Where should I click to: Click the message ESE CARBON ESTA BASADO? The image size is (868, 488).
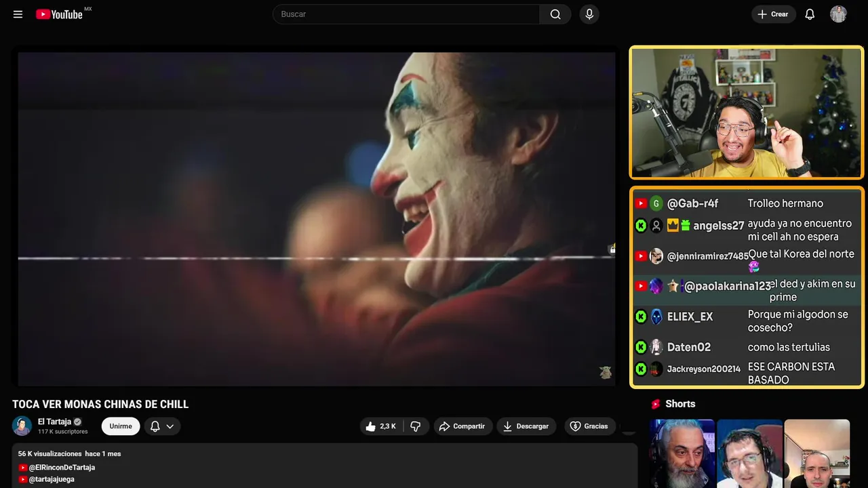coord(791,373)
